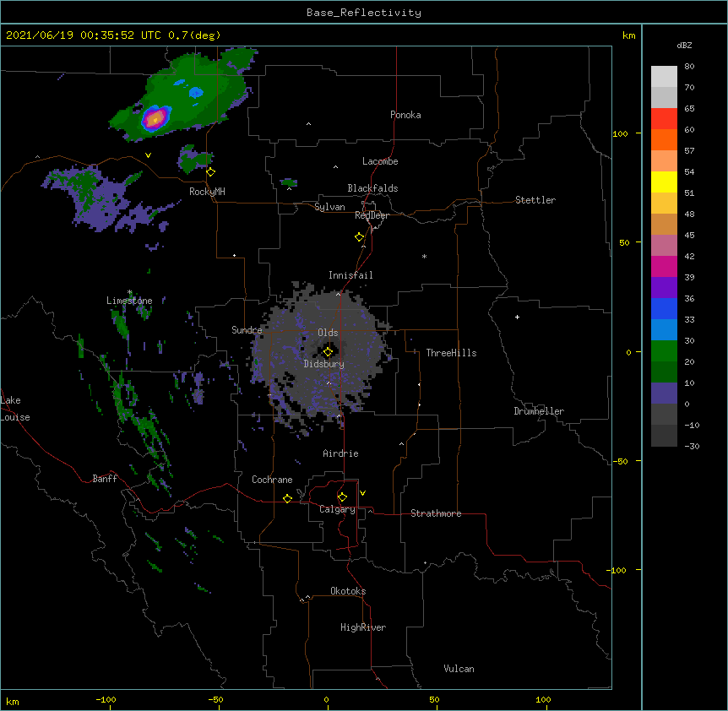Image resolution: width=728 pixels, height=711 pixels.
Task: Click the yellow diamond marker above Calgary
Action: (x=342, y=497)
